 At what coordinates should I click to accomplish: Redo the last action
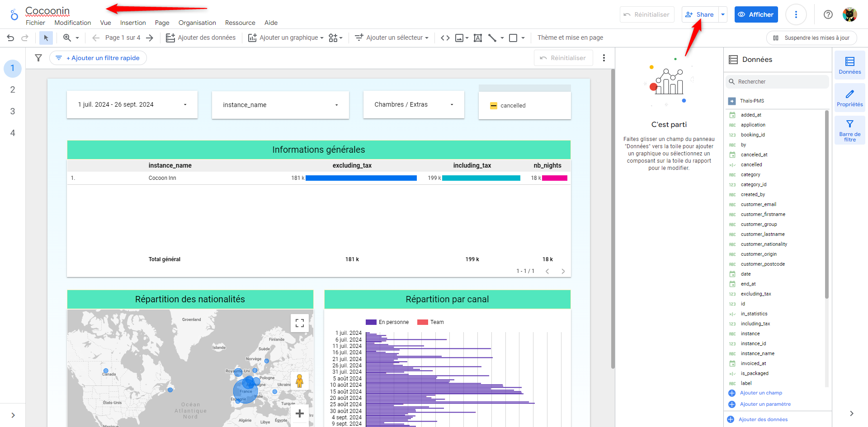[25, 38]
